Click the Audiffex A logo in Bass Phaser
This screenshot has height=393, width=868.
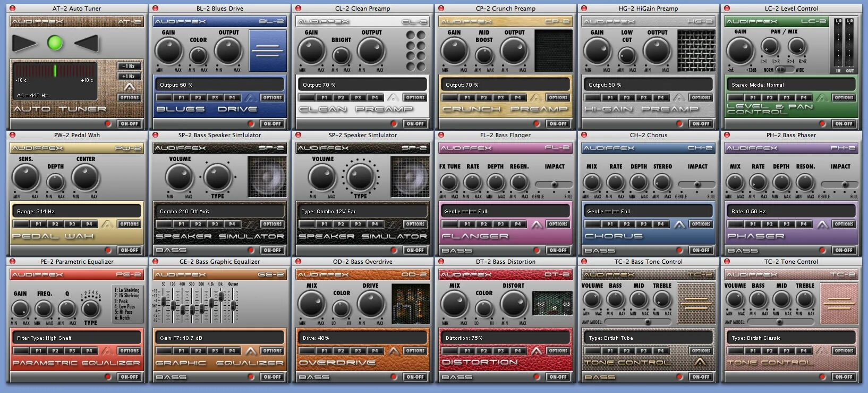pos(822,224)
